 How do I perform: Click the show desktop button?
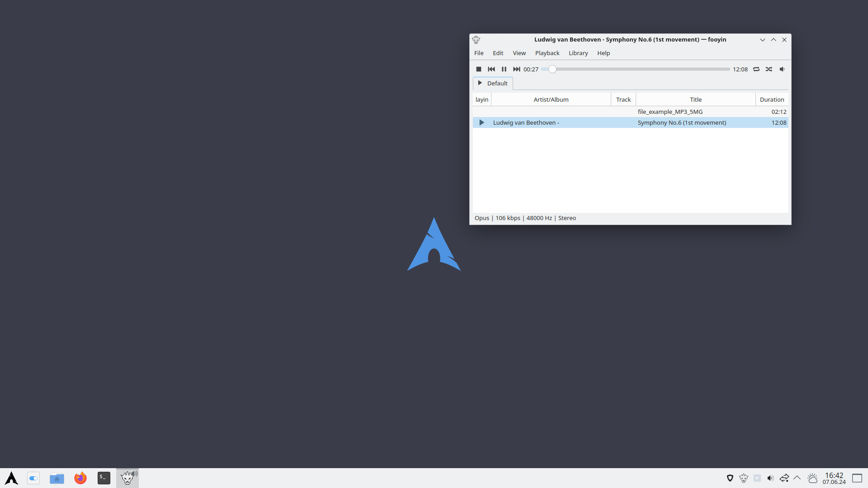coord(857,478)
